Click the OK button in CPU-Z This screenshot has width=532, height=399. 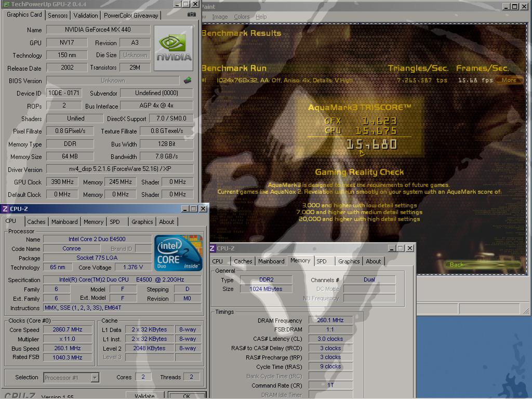coord(187,395)
